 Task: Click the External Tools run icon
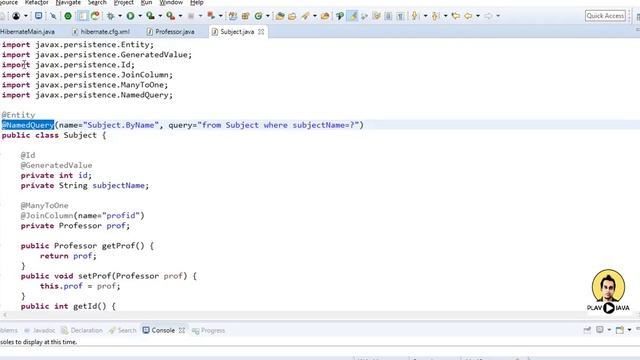[170, 16]
